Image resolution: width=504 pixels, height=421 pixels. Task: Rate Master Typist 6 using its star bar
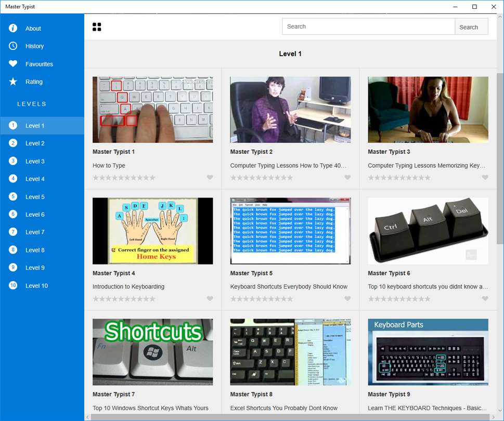[399, 299]
